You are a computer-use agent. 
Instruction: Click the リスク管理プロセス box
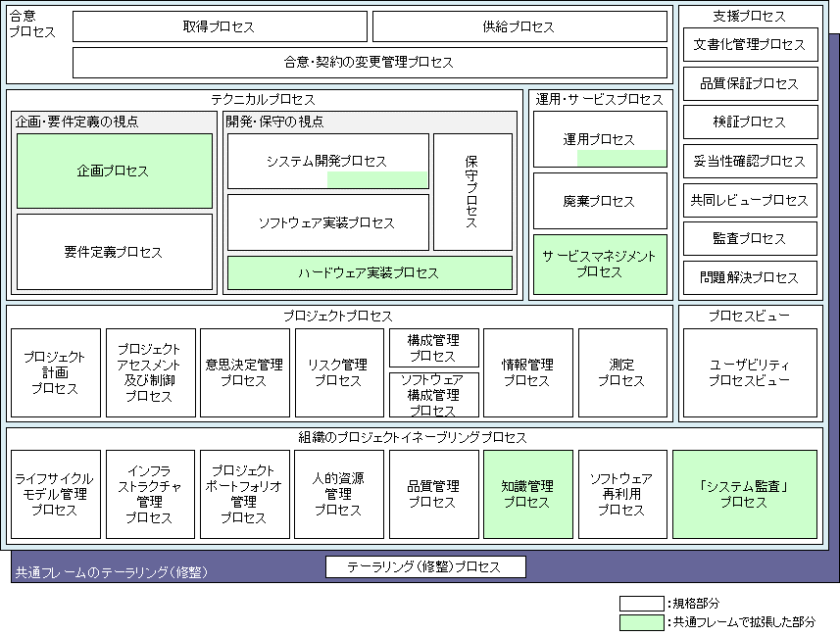coord(338,372)
